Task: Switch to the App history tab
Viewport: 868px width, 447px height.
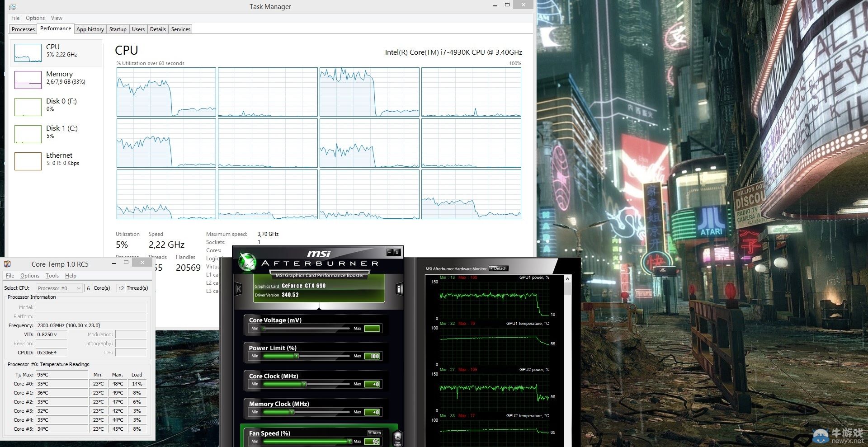Action: click(90, 29)
